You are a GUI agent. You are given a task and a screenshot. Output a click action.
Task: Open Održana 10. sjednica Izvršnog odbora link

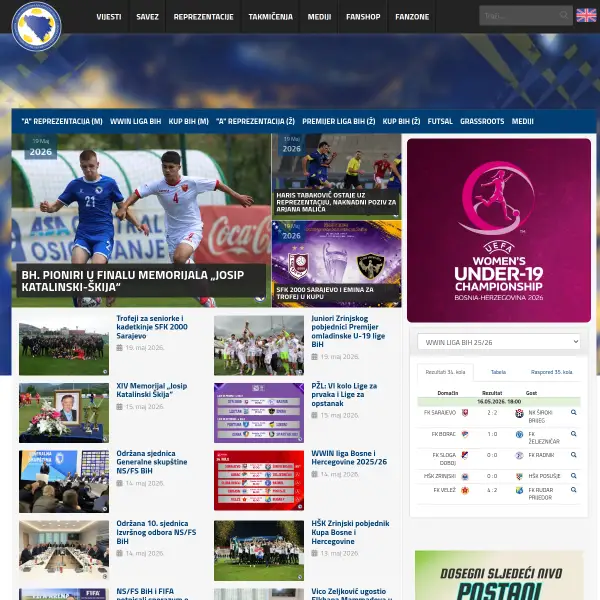[156, 532]
